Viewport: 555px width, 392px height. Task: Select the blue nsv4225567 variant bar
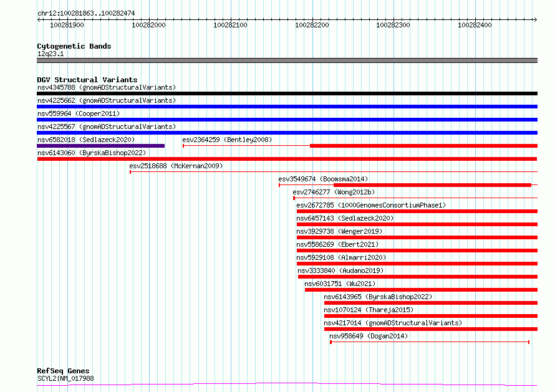[287, 133]
